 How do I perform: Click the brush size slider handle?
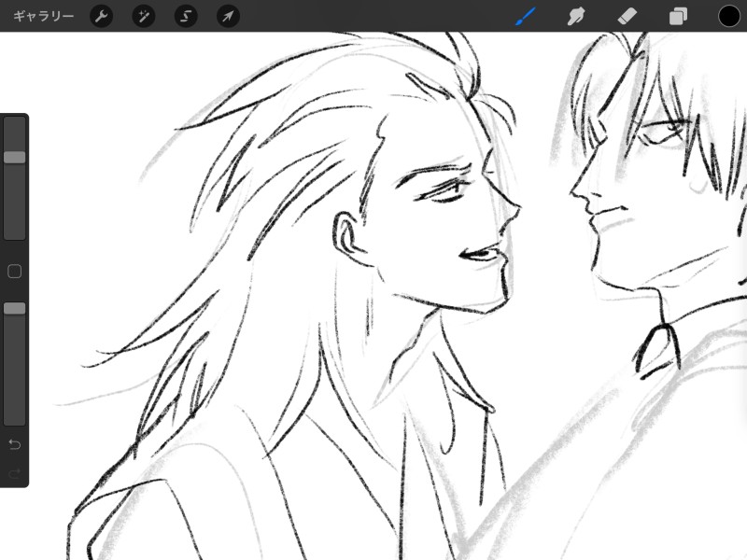(x=15, y=158)
